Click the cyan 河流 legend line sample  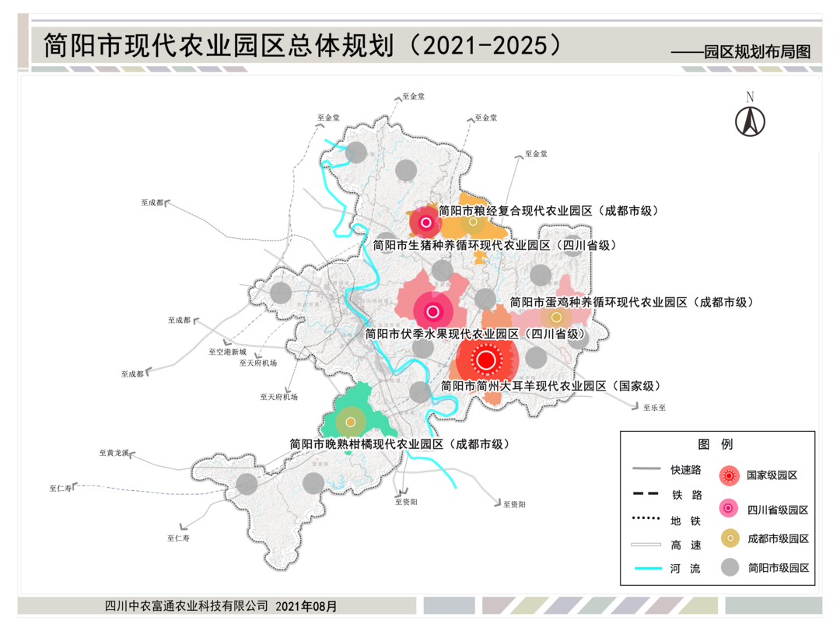(x=648, y=568)
